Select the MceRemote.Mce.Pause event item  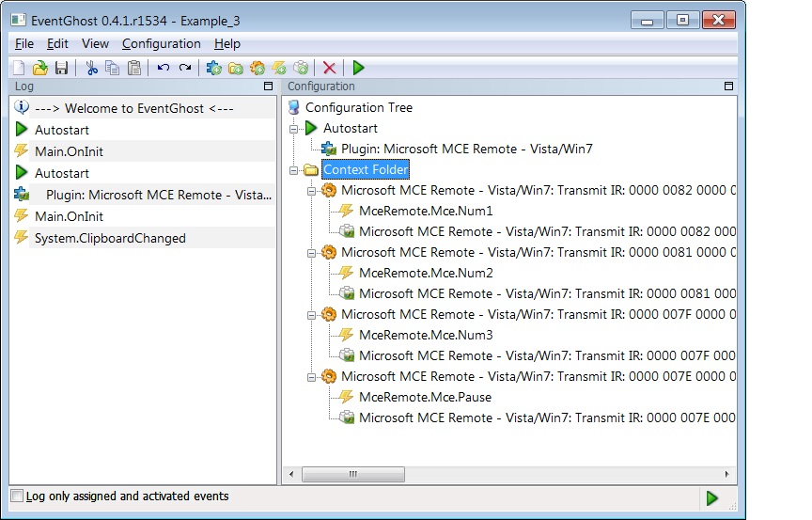click(x=425, y=397)
